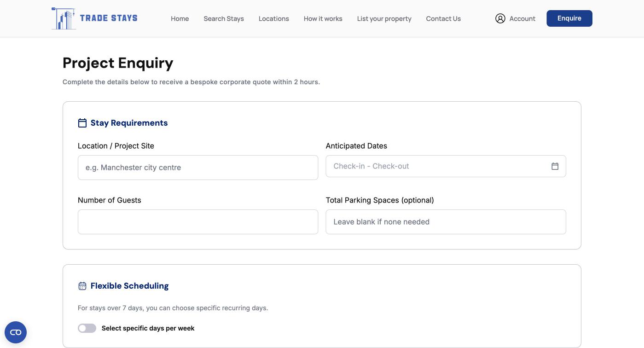Open the floating blue widget button
The width and height of the screenshot is (644, 348).
pos(16,332)
